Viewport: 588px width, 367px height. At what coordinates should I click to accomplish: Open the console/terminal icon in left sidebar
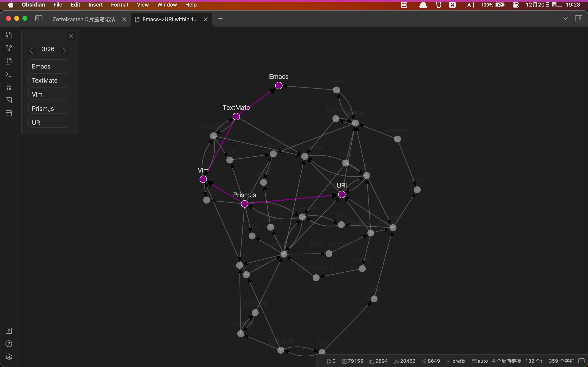[9, 74]
